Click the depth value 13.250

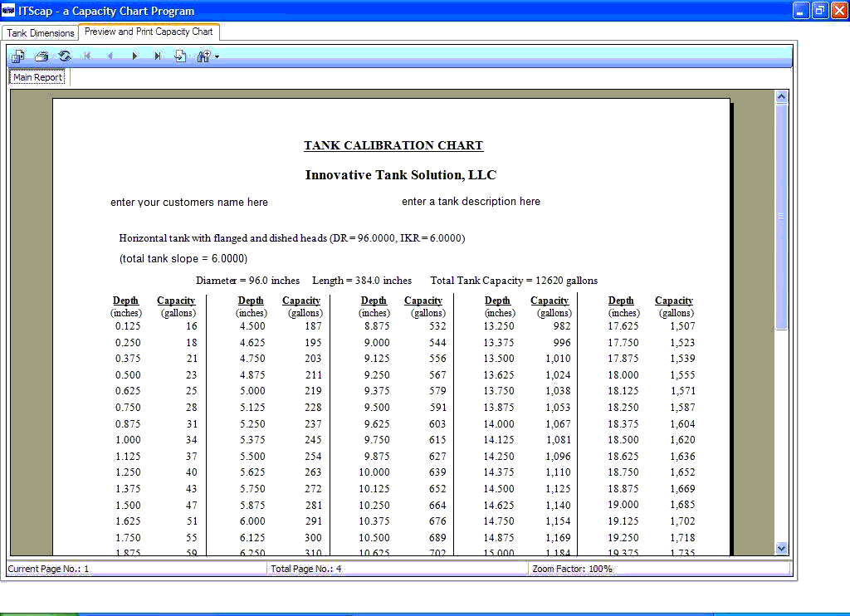(499, 326)
